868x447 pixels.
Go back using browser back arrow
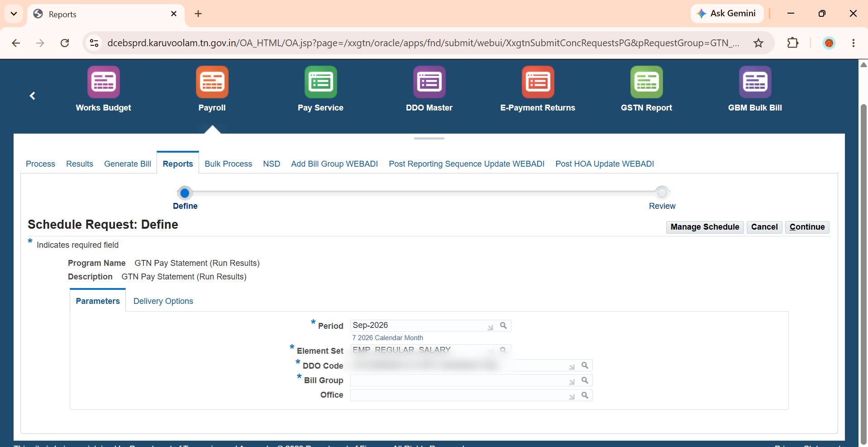pyautogui.click(x=16, y=43)
